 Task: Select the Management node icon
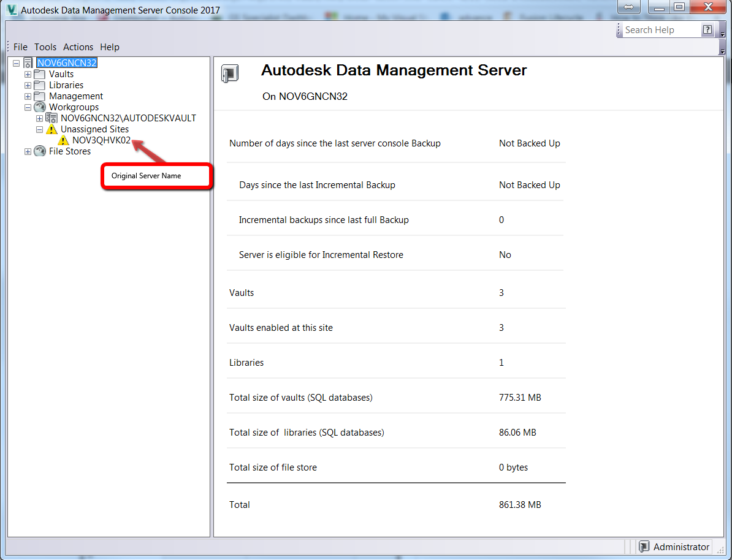click(40, 96)
